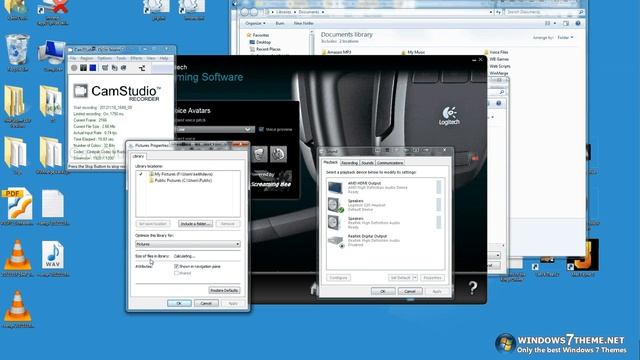Stop recording with the blue square button

93,68
